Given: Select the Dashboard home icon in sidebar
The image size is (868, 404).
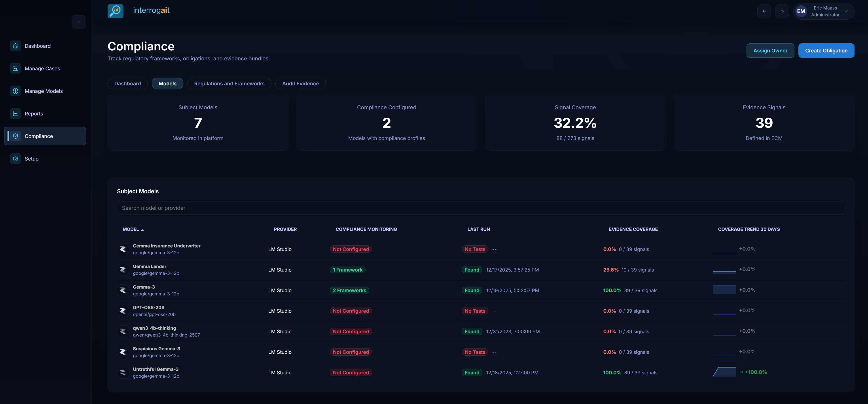Looking at the screenshot, I should [15, 46].
